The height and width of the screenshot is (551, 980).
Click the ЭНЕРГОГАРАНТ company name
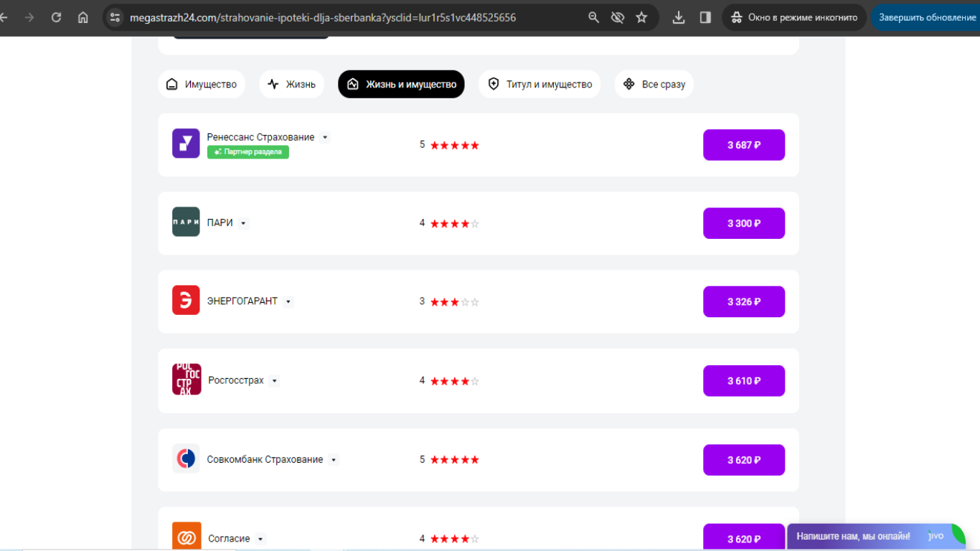242,301
